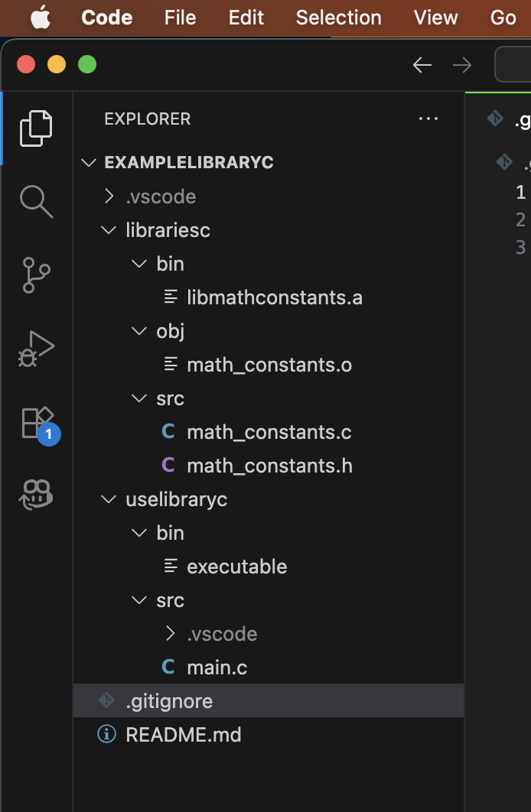Open README.md file
Screen dimensions: 531x812
tap(183, 735)
